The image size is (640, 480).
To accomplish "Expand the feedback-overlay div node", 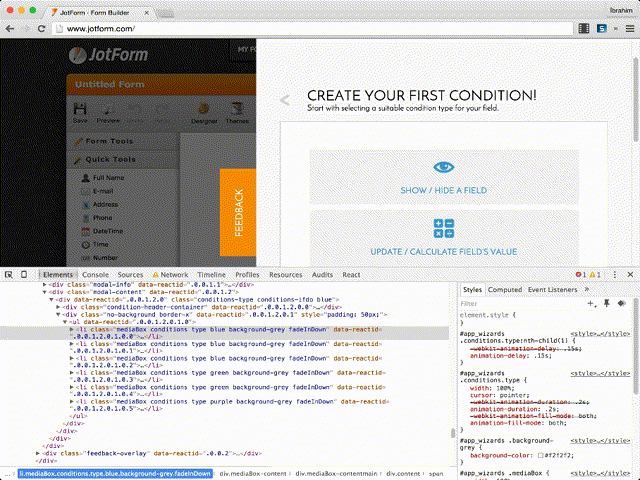I will (x=38, y=453).
